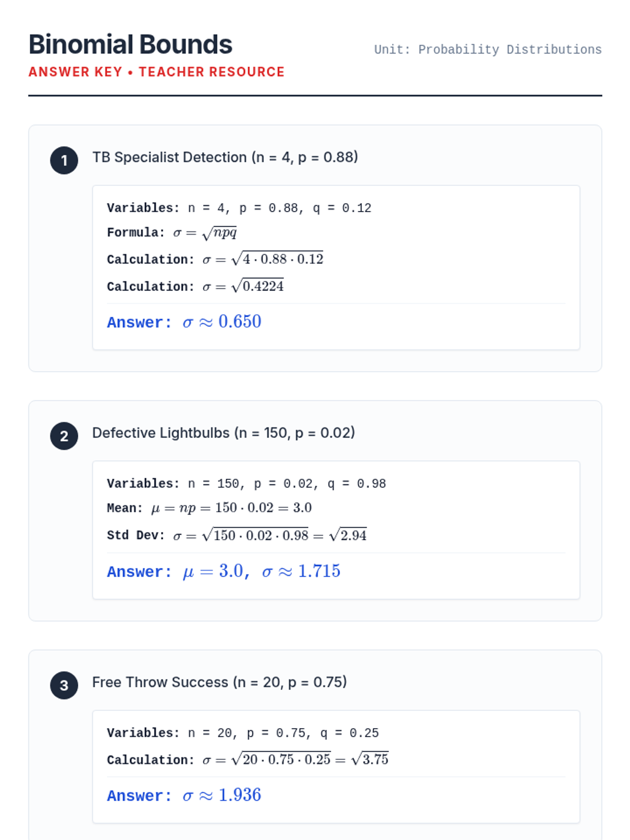Click variables line n = 20, p = 0.75
Viewport: 630px width, 840px height.
pos(243,733)
